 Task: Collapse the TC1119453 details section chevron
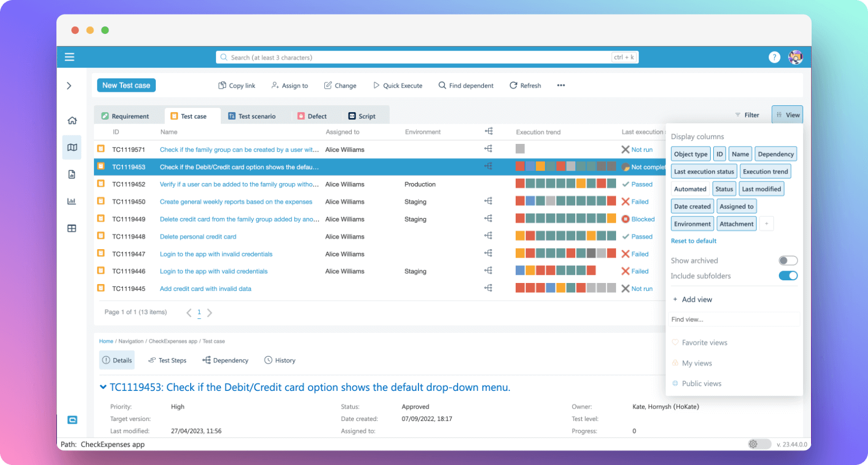103,387
